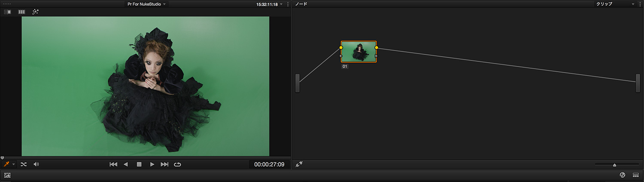The width and height of the screenshot is (644, 182).
Task: Select the orange color picker eyedropper
Action: pyautogui.click(x=6, y=164)
